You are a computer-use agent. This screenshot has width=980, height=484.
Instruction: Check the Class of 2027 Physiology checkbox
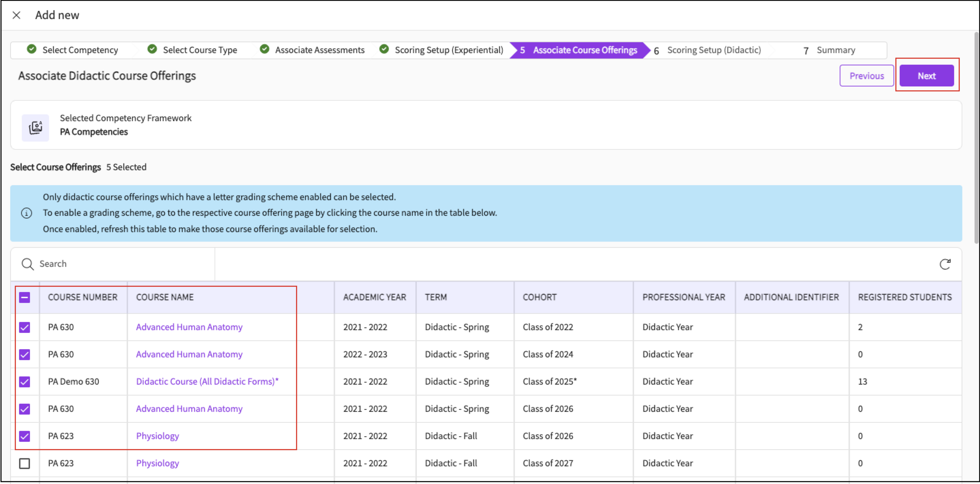[25, 464]
